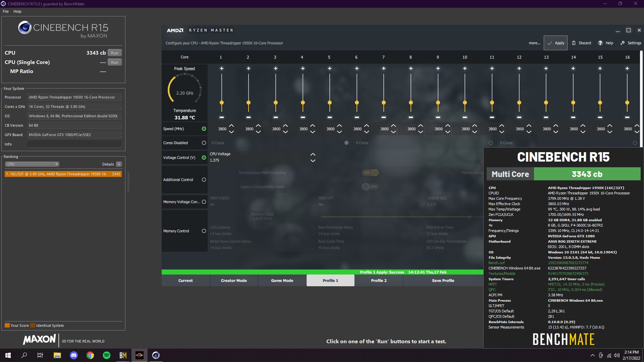This screenshot has width=644, height=362.
Task: Toggle the Memory Voltage Control indicator
Action: coord(204,202)
